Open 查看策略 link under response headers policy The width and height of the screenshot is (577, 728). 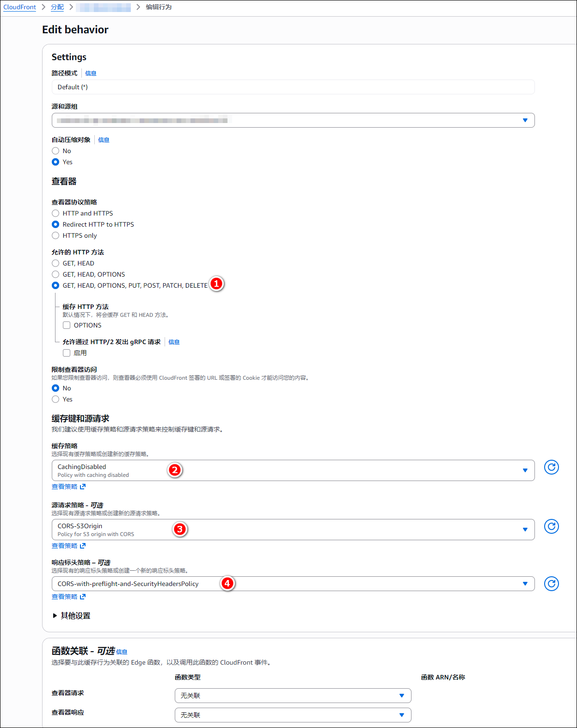pyautogui.click(x=68, y=597)
